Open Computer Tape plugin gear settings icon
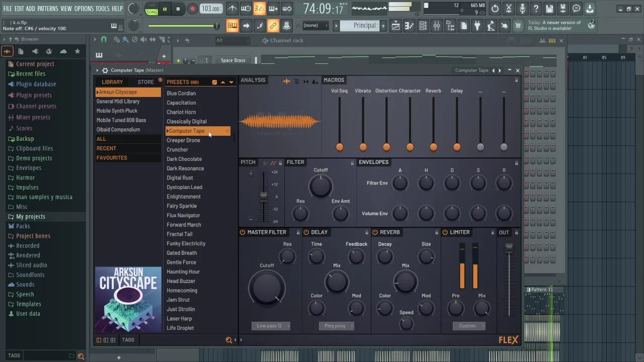Viewport: 644px width, 362px height. [105, 70]
